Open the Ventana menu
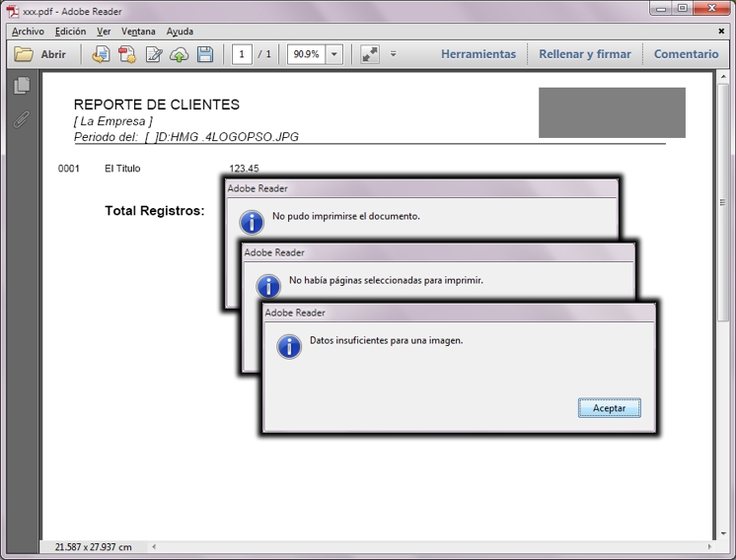Image resolution: width=736 pixels, height=560 pixels. coord(138,32)
